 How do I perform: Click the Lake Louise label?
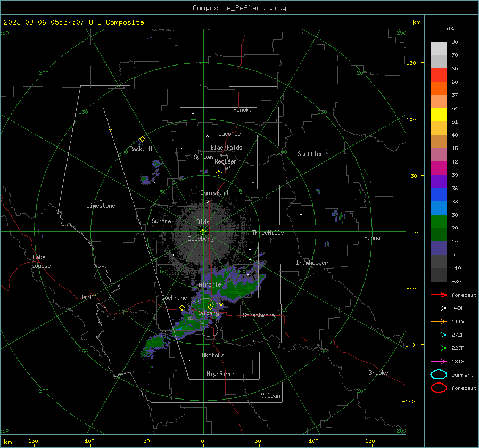(41, 262)
